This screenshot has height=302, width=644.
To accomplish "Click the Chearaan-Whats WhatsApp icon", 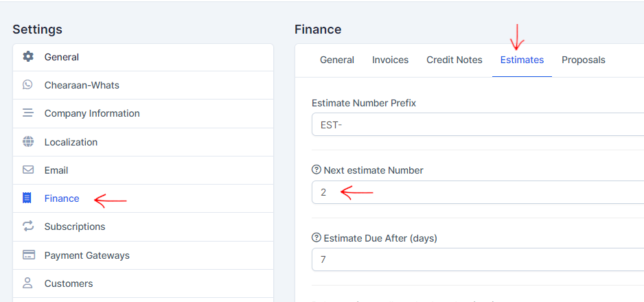I will 28,85.
